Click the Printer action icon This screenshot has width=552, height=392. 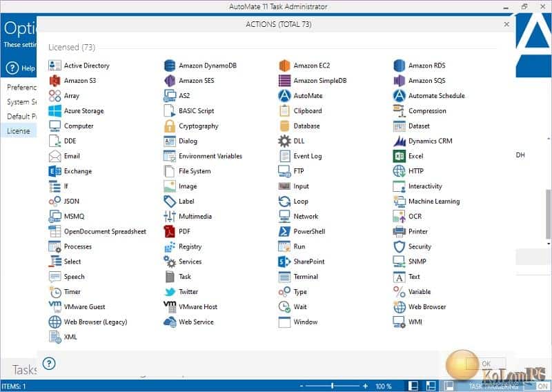click(x=400, y=232)
